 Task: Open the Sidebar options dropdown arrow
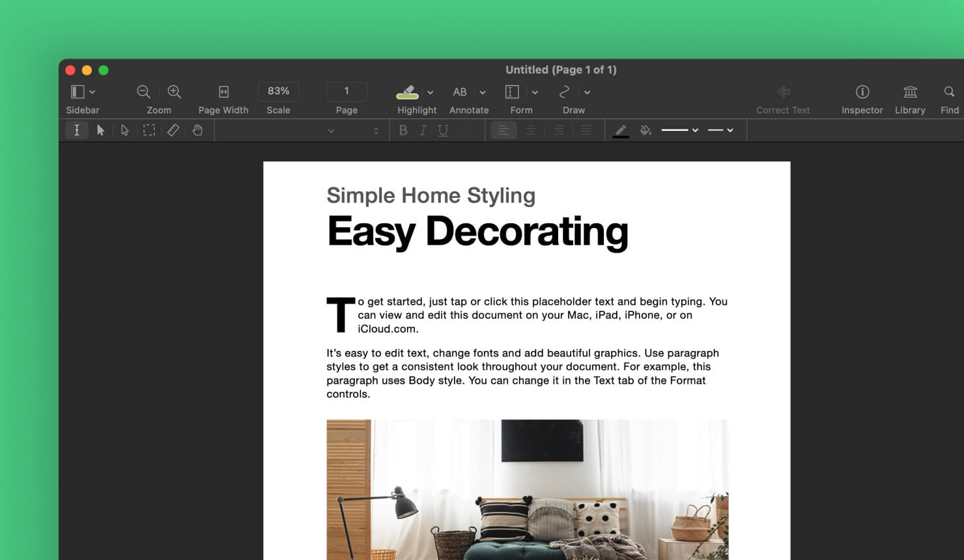(92, 92)
